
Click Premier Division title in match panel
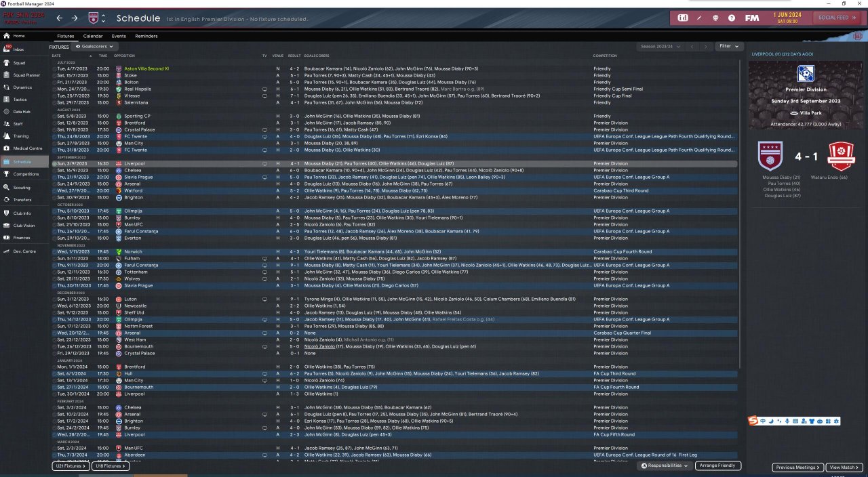click(x=806, y=89)
